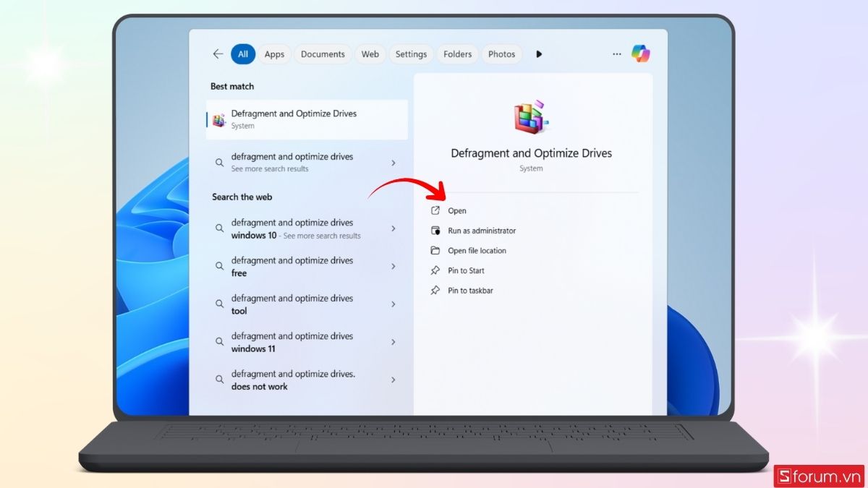This screenshot has width=868, height=488.
Task: Expand chevron for 'See more search results' row
Action: click(x=393, y=163)
